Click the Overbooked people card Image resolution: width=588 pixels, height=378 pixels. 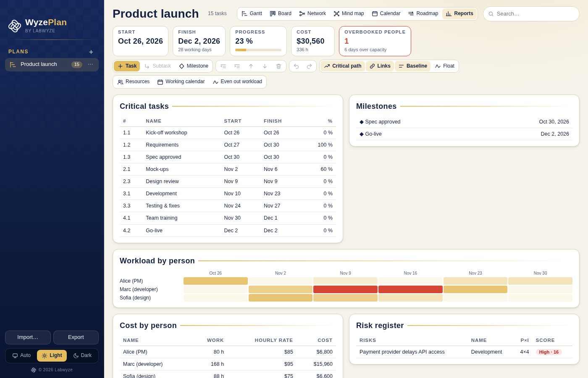coord(375,41)
